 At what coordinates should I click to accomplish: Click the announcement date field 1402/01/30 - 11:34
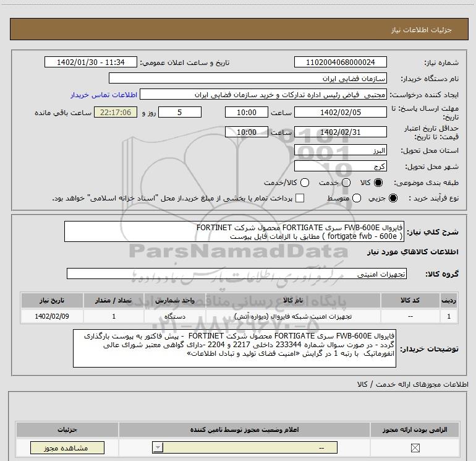tap(91, 62)
